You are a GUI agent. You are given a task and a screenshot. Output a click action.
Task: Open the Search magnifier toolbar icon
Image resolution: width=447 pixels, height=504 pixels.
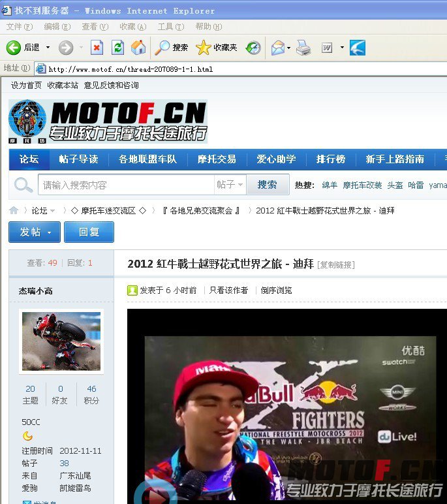tap(162, 48)
